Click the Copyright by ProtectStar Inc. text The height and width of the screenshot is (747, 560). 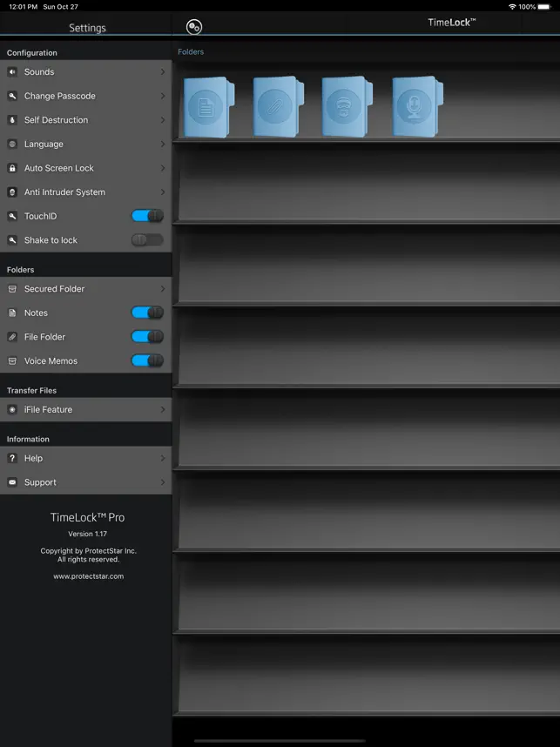tap(89, 551)
